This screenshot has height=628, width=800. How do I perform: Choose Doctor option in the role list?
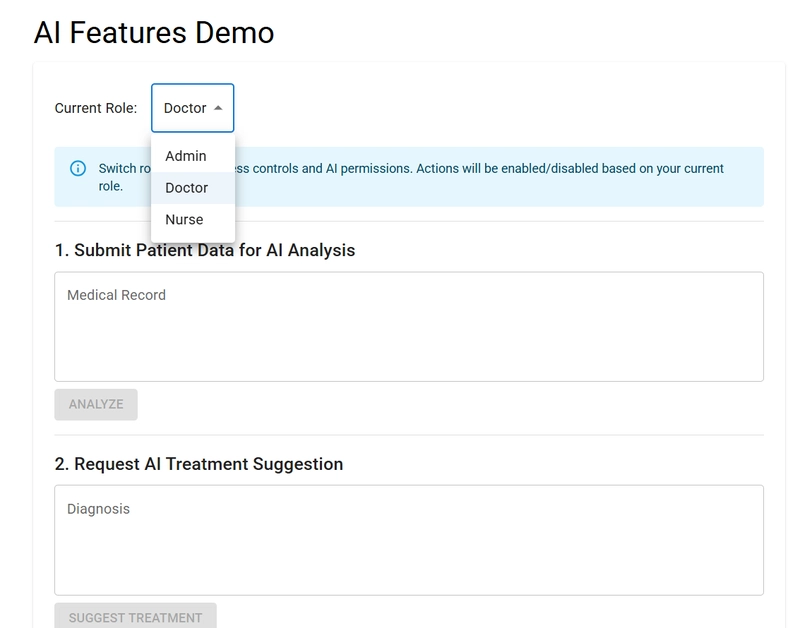(x=193, y=188)
